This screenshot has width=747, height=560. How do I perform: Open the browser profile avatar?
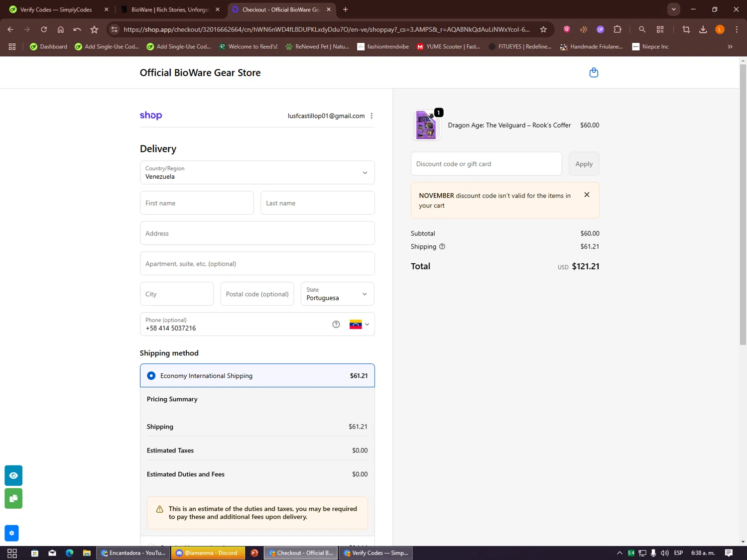tap(720, 29)
